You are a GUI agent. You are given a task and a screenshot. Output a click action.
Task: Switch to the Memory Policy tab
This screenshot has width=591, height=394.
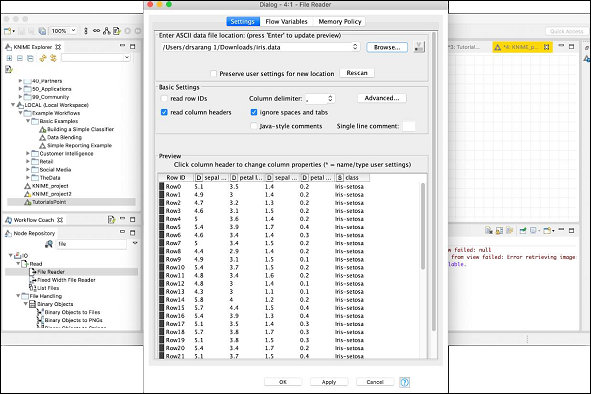(340, 21)
